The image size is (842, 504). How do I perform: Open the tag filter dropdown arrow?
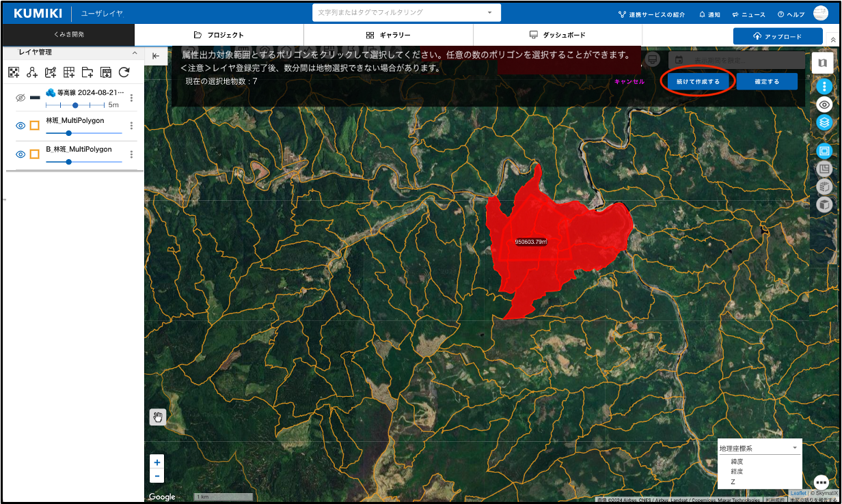(489, 12)
